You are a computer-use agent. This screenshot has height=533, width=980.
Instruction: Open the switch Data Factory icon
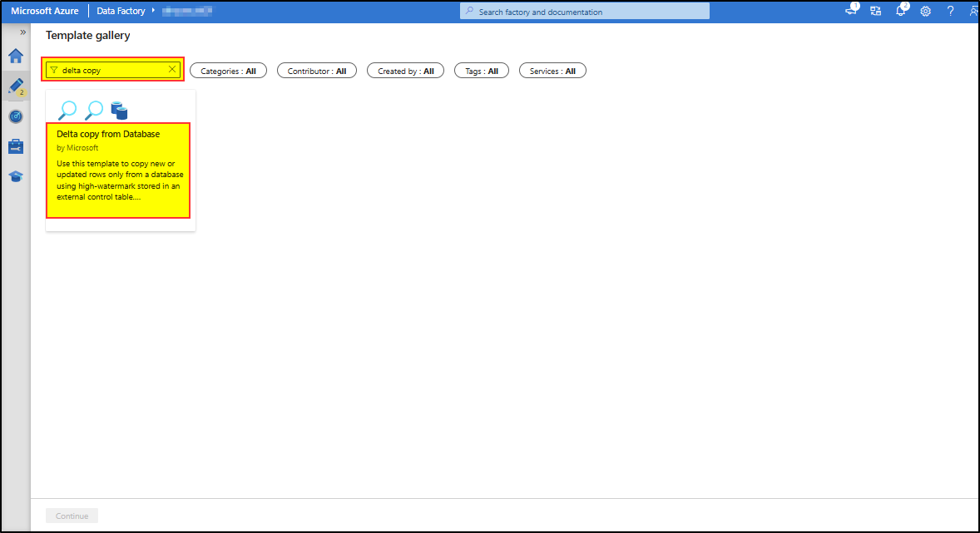coord(876,11)
